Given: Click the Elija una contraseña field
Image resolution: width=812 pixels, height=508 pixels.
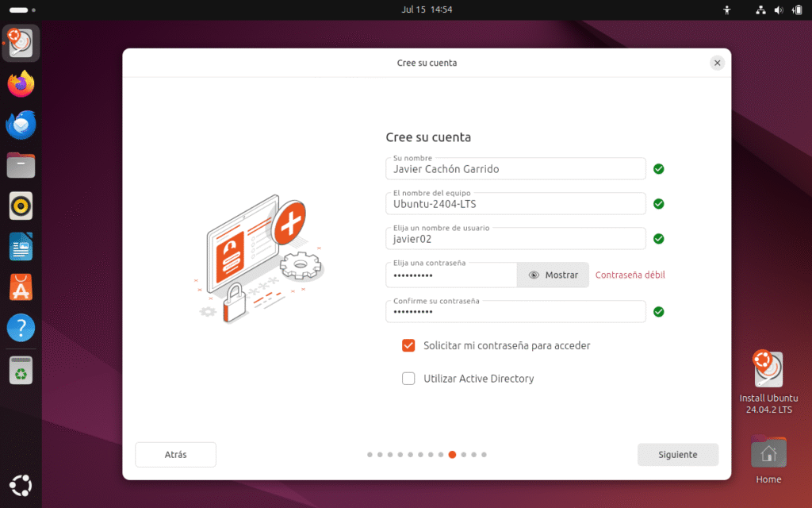Looking at the screenshot, I should pos(451,275).
